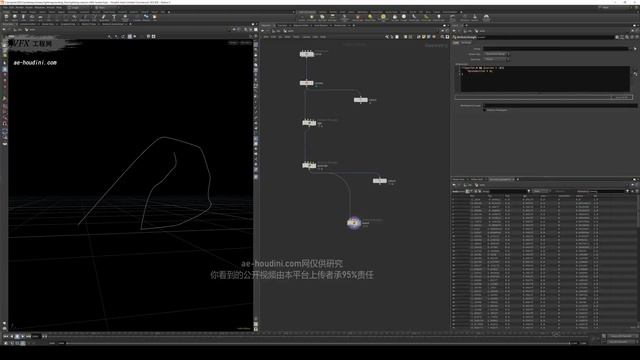This screenshot has height=360, width=640.
Task: Select the upper right-branch node
Action: click(x=360, y=100)
